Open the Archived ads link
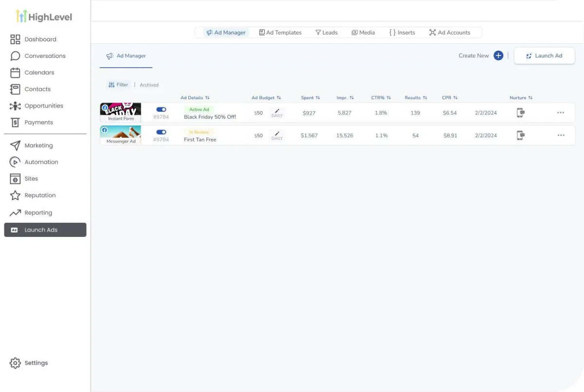Image resolution: width=584 pixels, height=392 pixels. coord(149,84)
